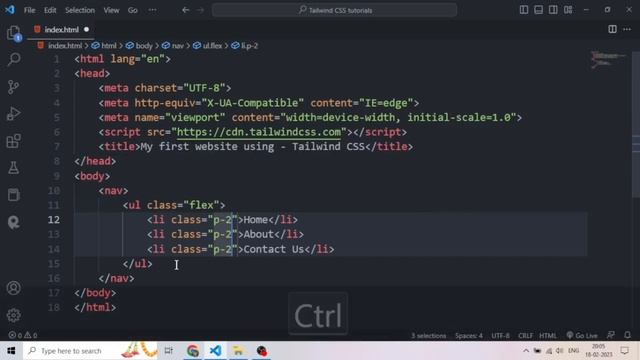Viewport: 640px width, 360px height.
Task: Click the 3 selections status item
Action: click(x=429, y=336)
